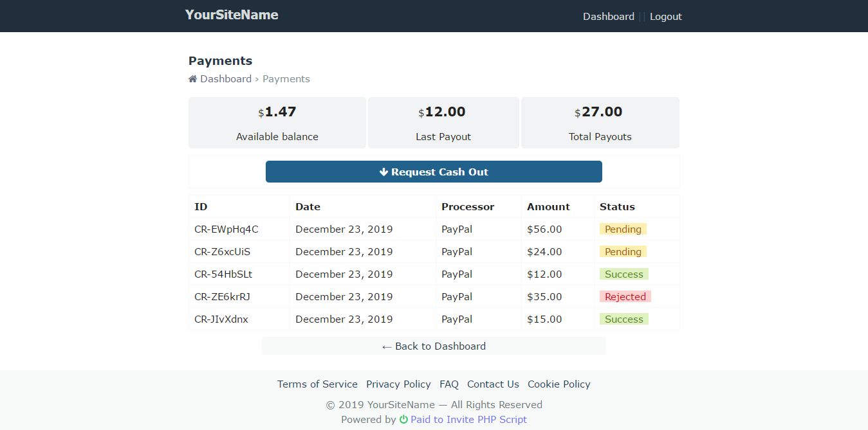Screen dimensions: 868x430
Task: Log out using the Logout link
Action: tap(665, 17)
